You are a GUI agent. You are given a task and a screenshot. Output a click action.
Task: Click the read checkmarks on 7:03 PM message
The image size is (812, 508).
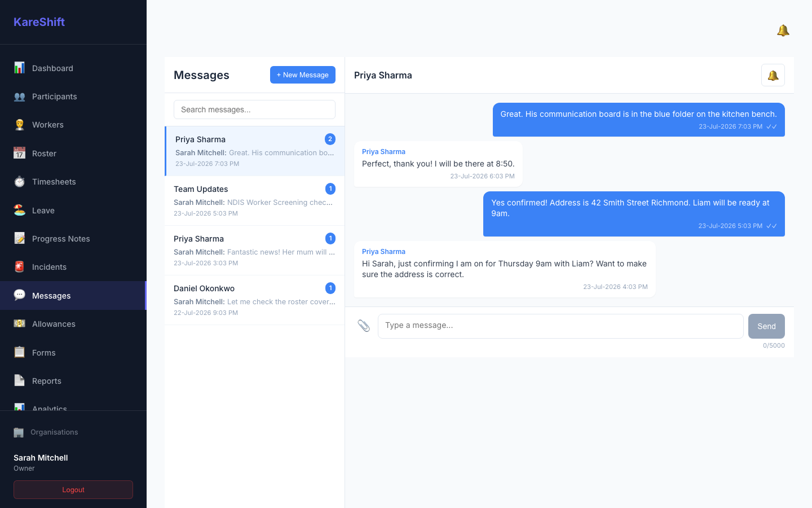(x=771, y=126)
